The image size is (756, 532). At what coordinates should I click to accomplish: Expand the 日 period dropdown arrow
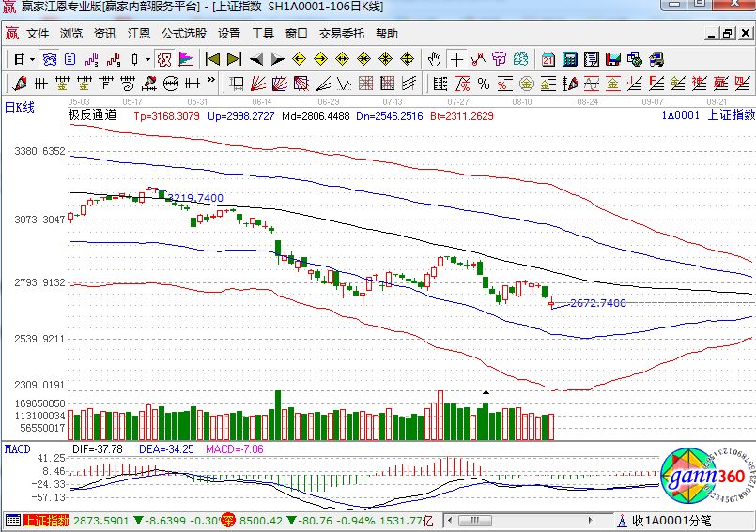(x=31, y=59)
